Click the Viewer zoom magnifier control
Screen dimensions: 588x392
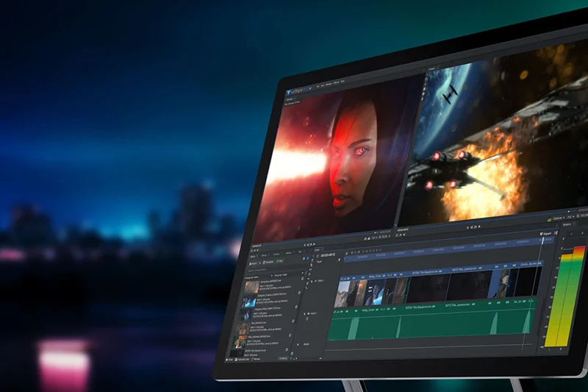578,216
